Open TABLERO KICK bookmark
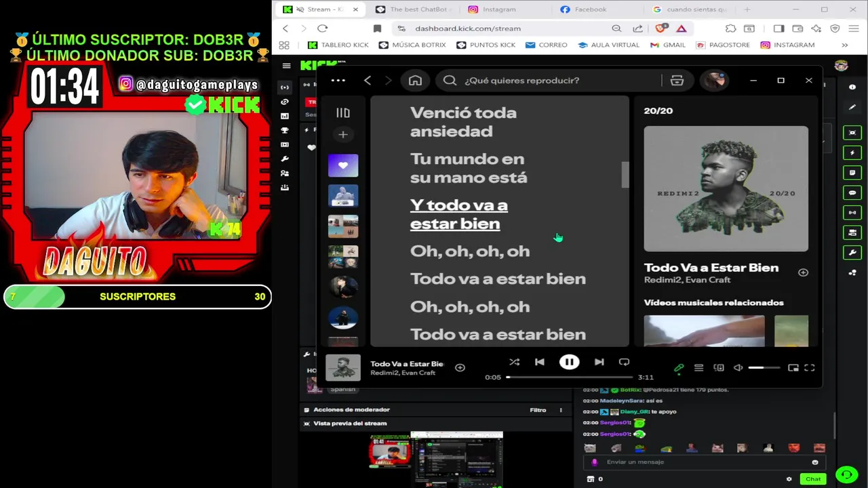 (x=338, y=45)
